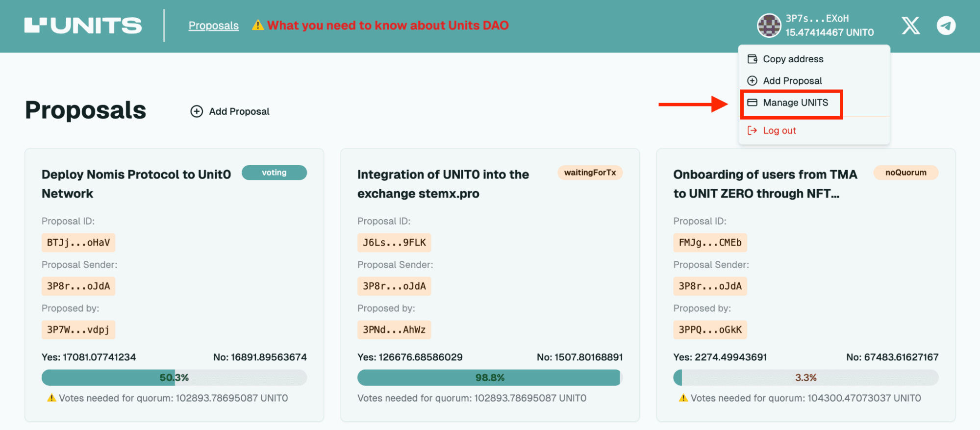This screenshot has height=430, width=980.
Task: Open 'Deploy Nomis Protocol to Unit0 Network' proposal
Action: (136, 184)
